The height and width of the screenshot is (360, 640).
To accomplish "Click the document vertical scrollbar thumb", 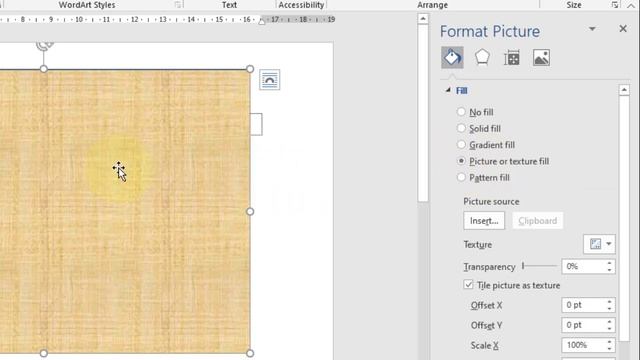I will pos(423,113).
